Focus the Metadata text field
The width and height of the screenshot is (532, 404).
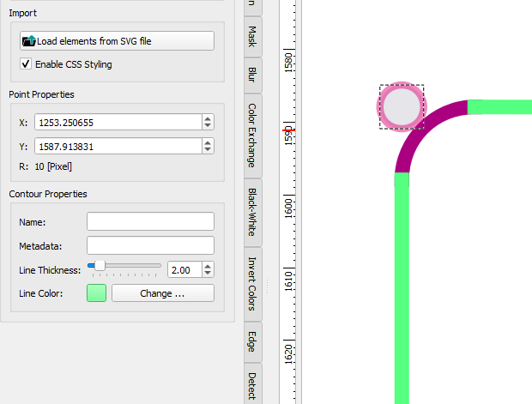click(x=150, y=246)
